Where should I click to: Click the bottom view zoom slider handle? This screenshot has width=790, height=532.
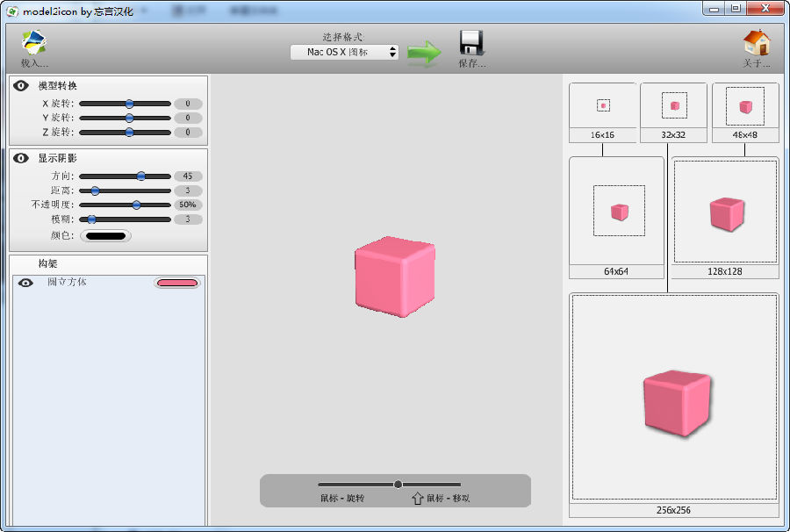click(398, 484)
